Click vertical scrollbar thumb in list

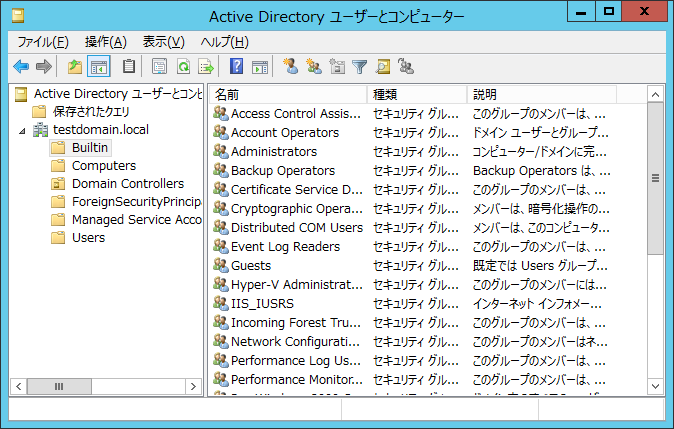pos(655,178)
